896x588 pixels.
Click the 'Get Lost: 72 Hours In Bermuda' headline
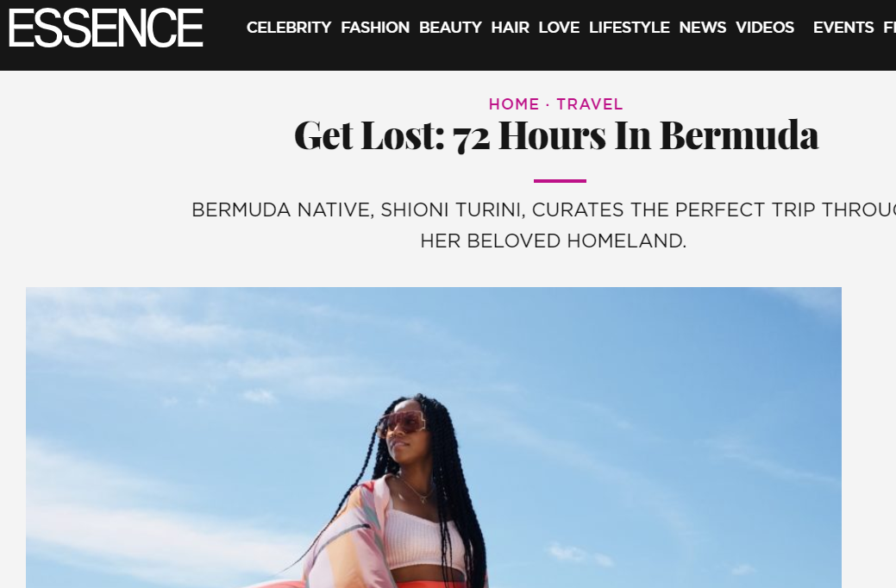(x=556, y=135)
